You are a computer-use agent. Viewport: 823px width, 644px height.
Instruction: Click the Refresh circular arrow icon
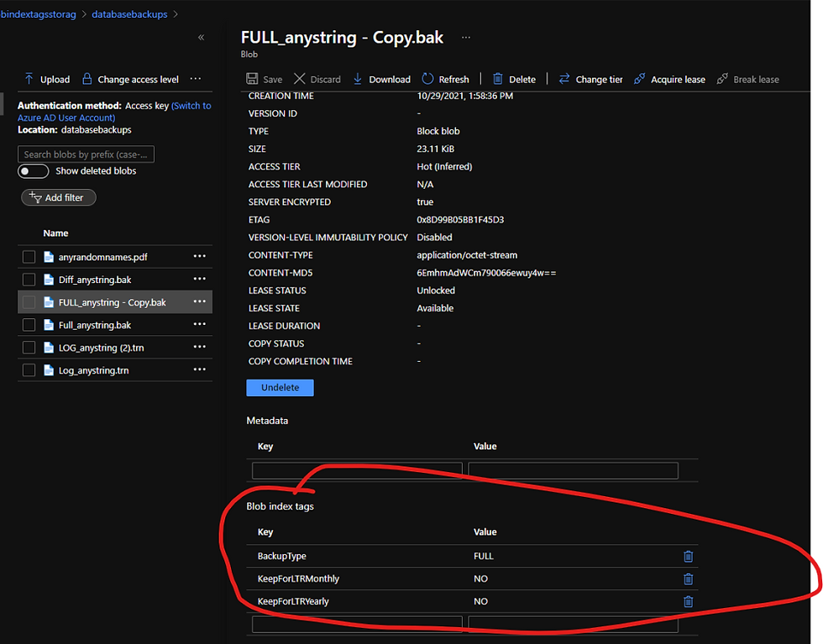point(427,79)
